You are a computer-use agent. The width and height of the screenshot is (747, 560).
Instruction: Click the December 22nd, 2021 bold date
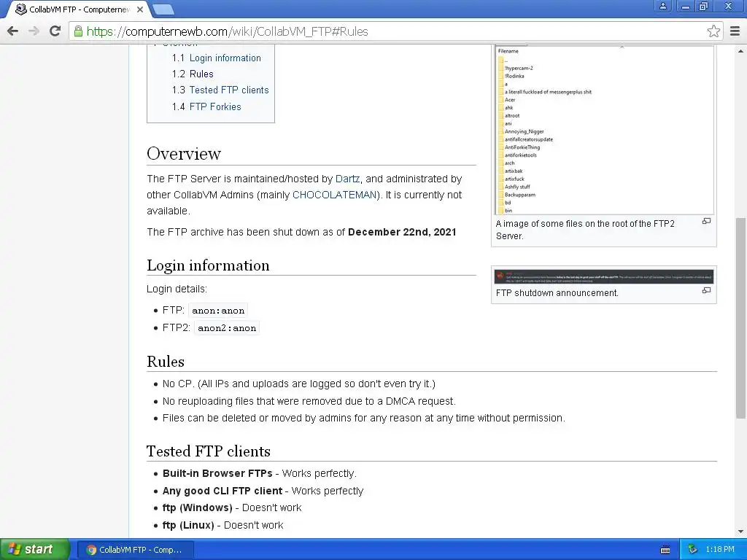[402, 232]
